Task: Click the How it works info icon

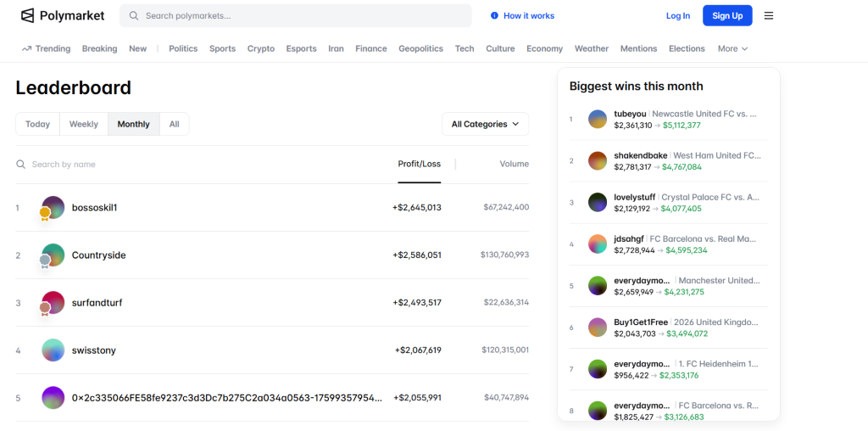Action: pos(494,15)
